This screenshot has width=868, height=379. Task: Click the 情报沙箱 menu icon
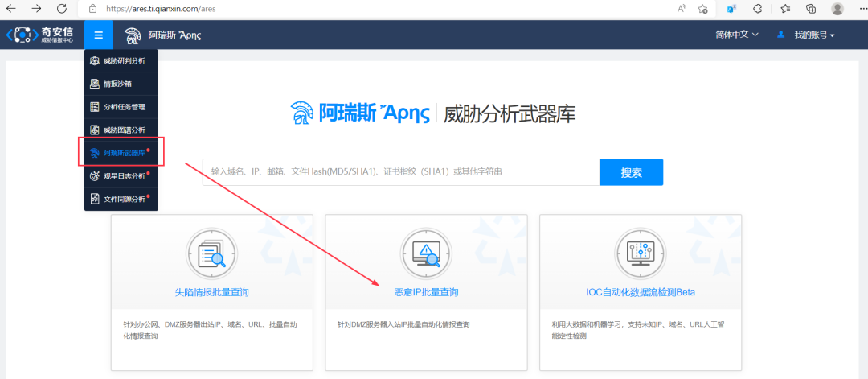95,84
